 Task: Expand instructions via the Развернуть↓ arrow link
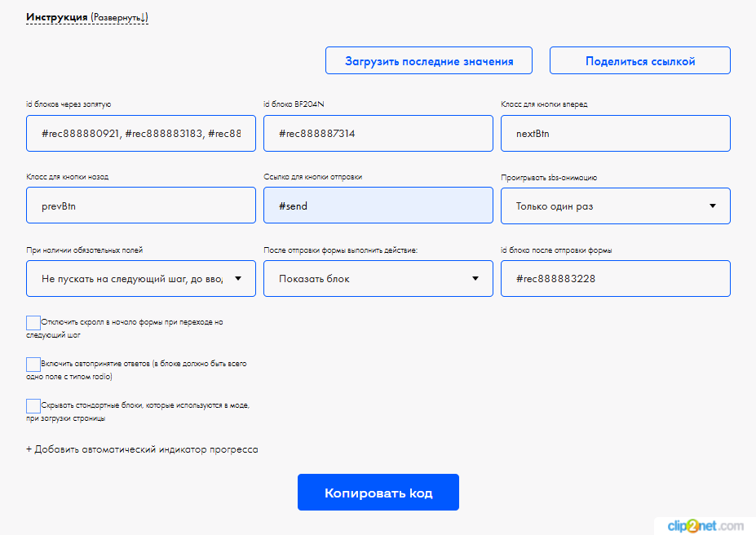tap(120, 17)
